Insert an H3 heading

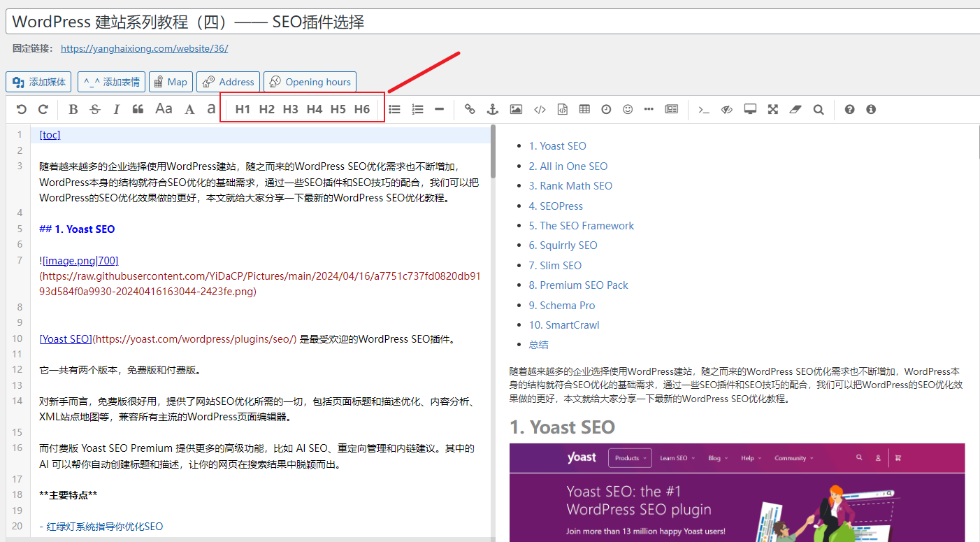[x=290, y=109]
